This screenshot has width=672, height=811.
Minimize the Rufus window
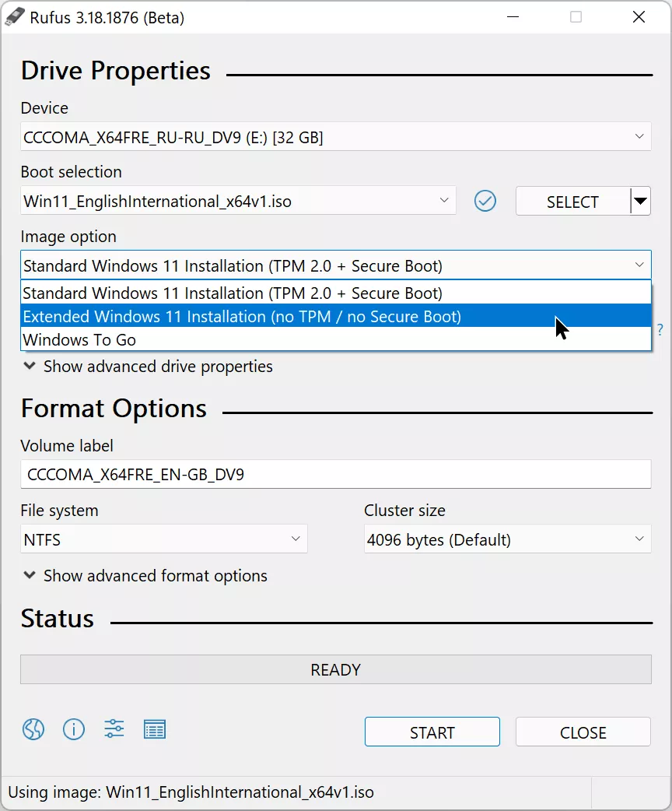coord(513,17)
